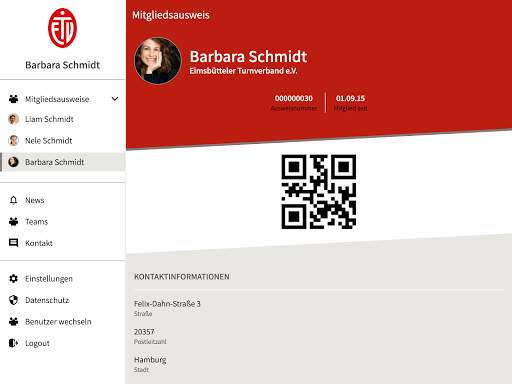Viewport: 512px width, 384px height.
Task: Open the Kontakt page
Action: [39, 243]
